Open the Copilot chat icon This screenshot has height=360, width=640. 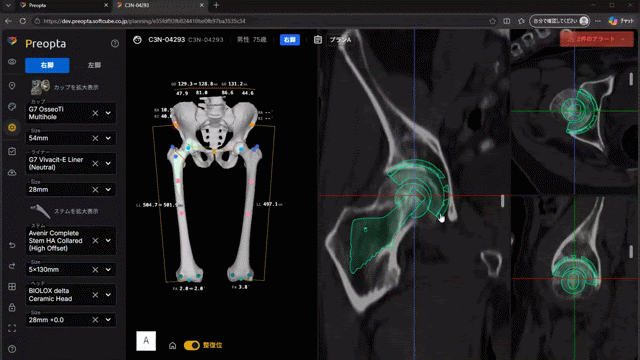622,21
